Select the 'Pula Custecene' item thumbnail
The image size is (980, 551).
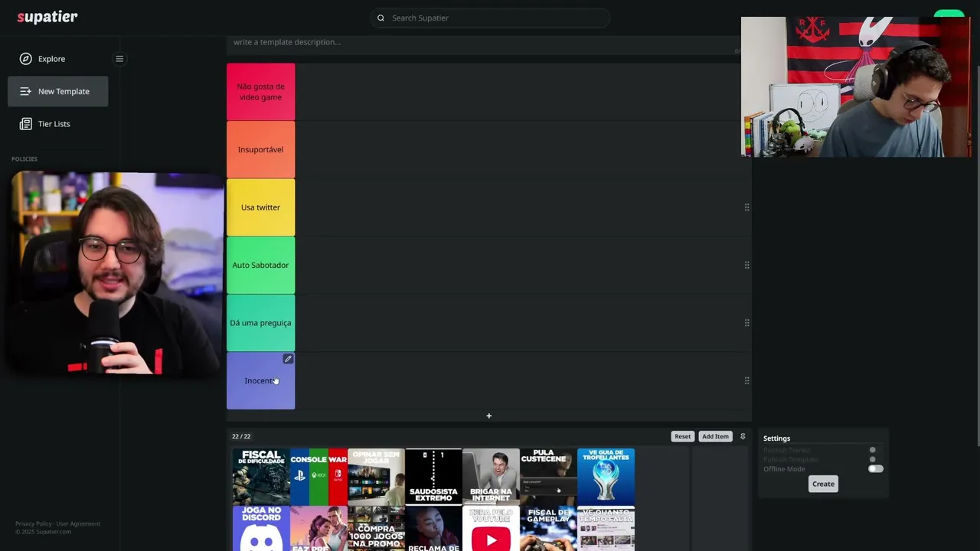[x=548, y=477]
